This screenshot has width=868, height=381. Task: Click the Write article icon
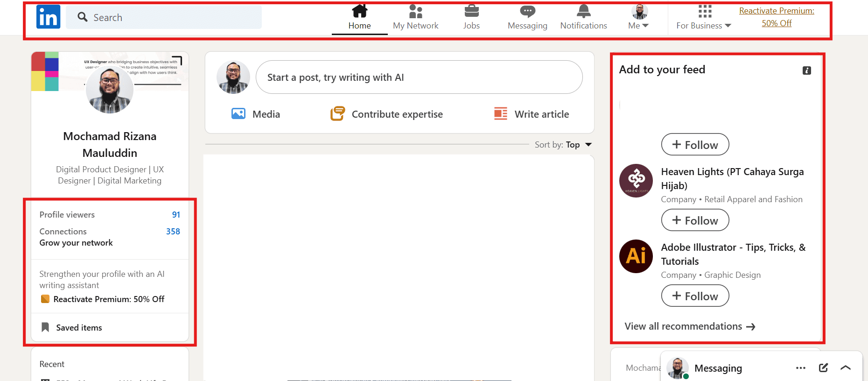pos(501,113)
